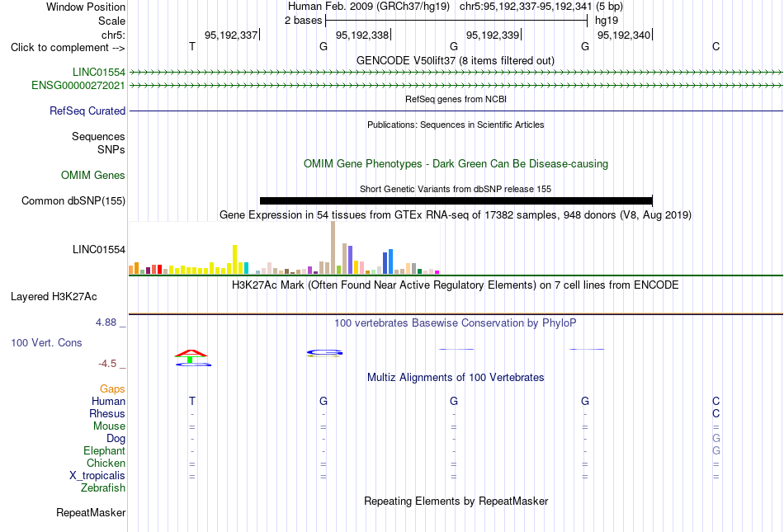Click the T base in the reference sequence row
The image size is (784, 532).
192,47
